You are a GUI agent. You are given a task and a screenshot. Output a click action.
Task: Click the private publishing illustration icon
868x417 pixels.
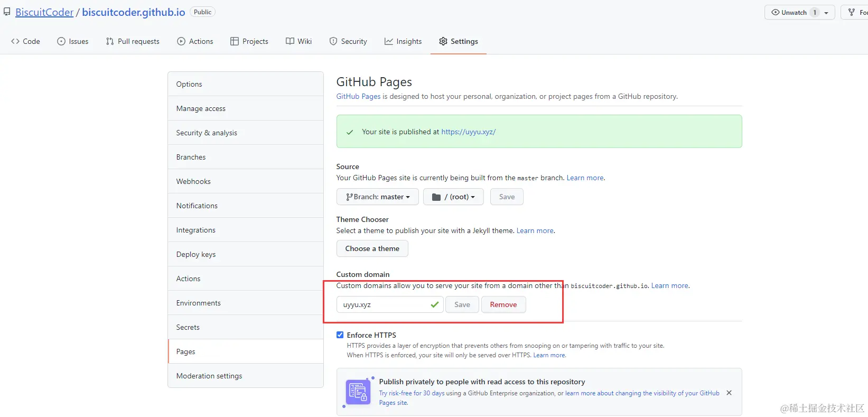(x=358, y=392)
